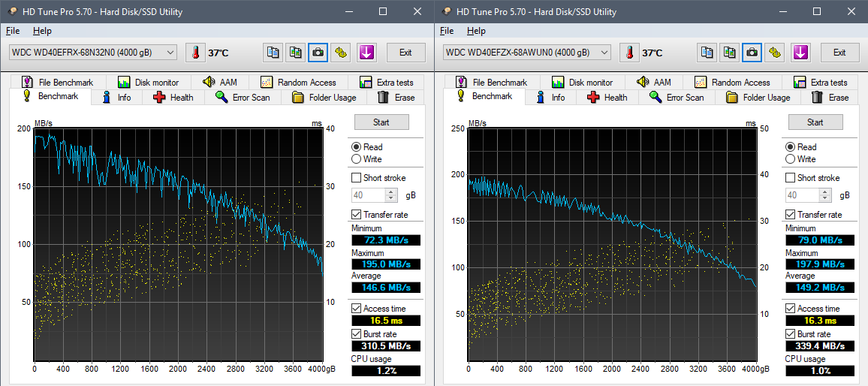Viewport: 868px width, 386px height.
Task: Switch to Error Scan tab, left window
Action: [243, 98]
